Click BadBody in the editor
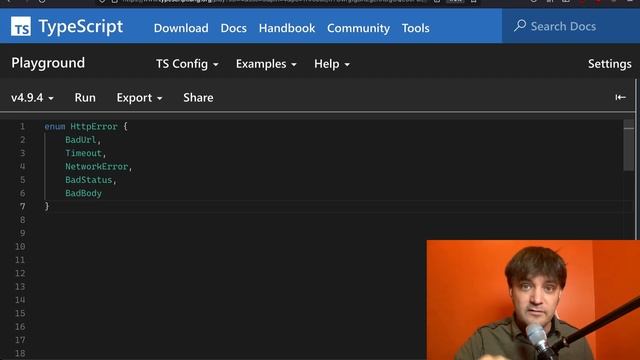The image size is (640, 360). 83,193
